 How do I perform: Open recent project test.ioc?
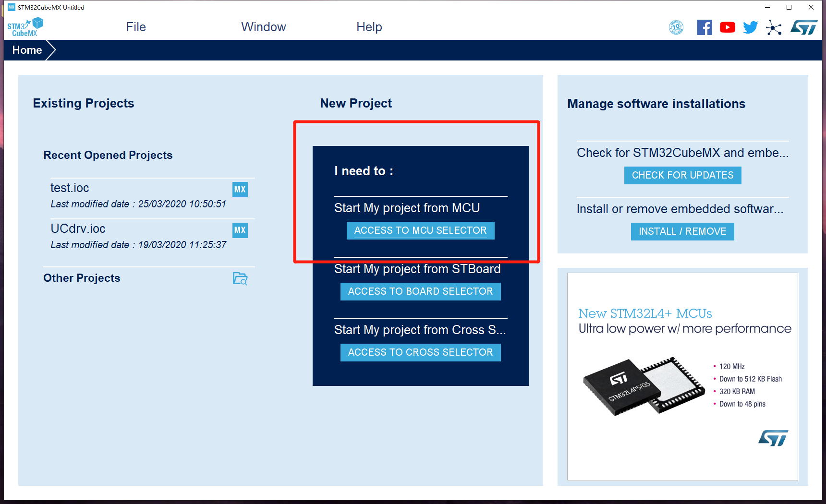70,188
